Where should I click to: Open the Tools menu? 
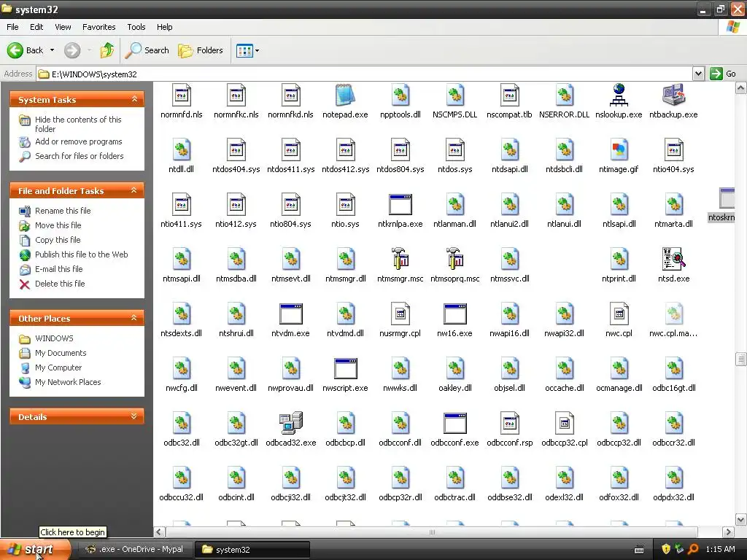point(136,27)
